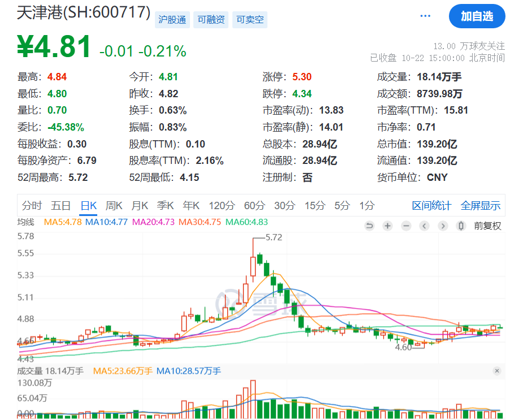
Task: Open the three-dot more options menu
Action: [x=425, y=16]
